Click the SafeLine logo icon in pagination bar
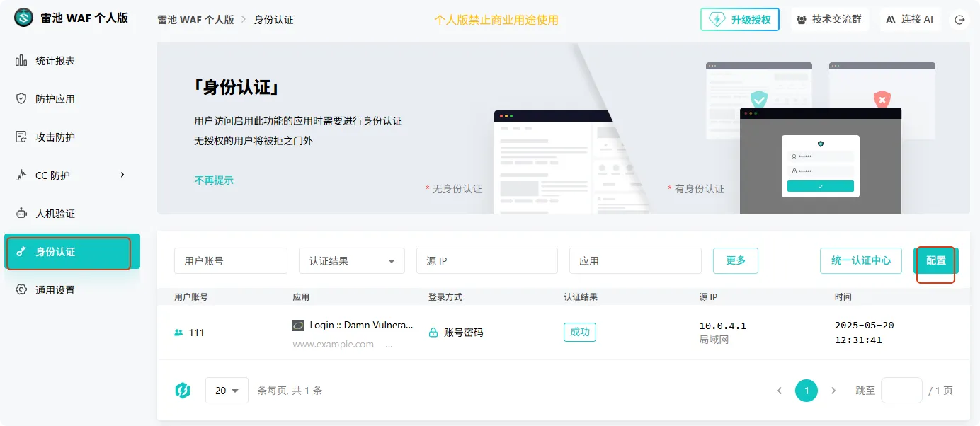The height and width of the screenshot is (426, 980). click(x=183, y=391)
